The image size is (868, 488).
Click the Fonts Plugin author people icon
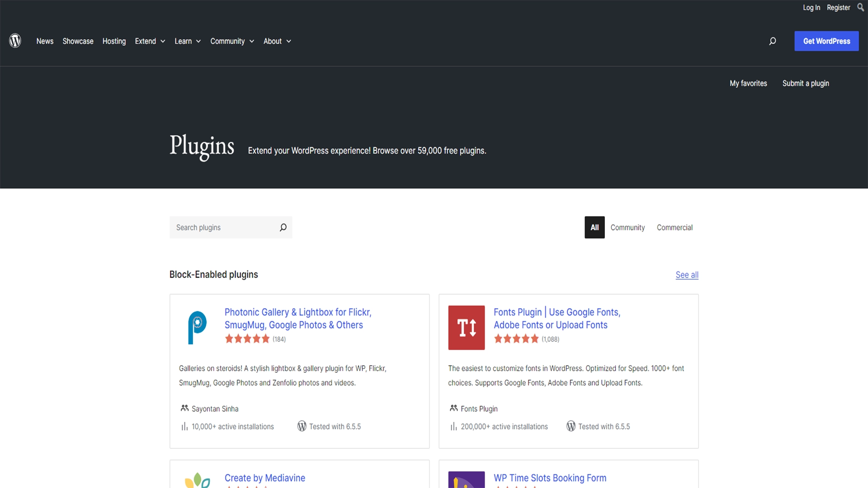point(454,408)
